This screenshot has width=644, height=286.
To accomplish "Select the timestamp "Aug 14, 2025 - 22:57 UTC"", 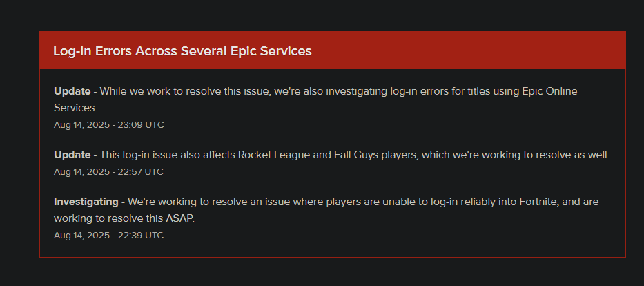I will click(108, 172).
